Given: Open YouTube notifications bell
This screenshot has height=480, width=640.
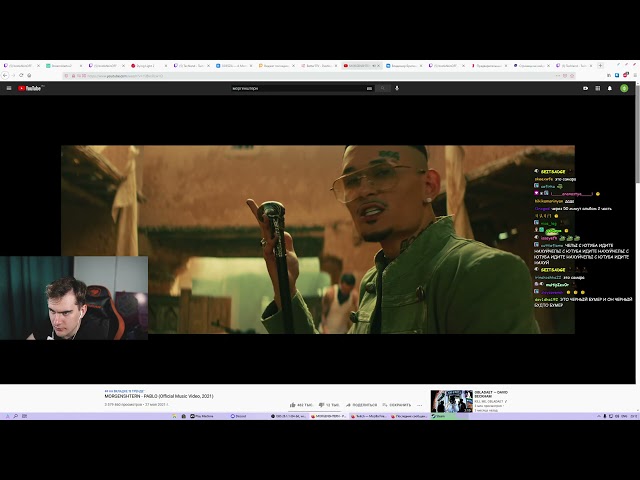Looking at the screenshot, I should [610, 88].
